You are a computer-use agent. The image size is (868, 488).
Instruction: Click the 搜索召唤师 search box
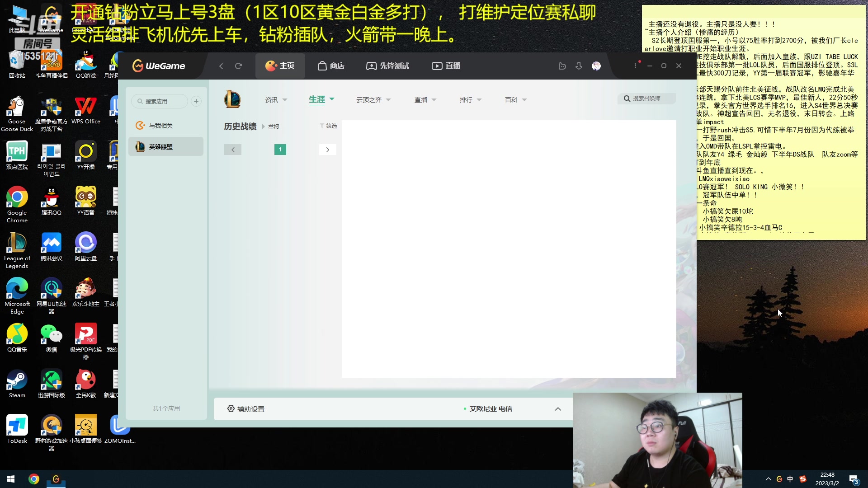[x=647, y=99]
